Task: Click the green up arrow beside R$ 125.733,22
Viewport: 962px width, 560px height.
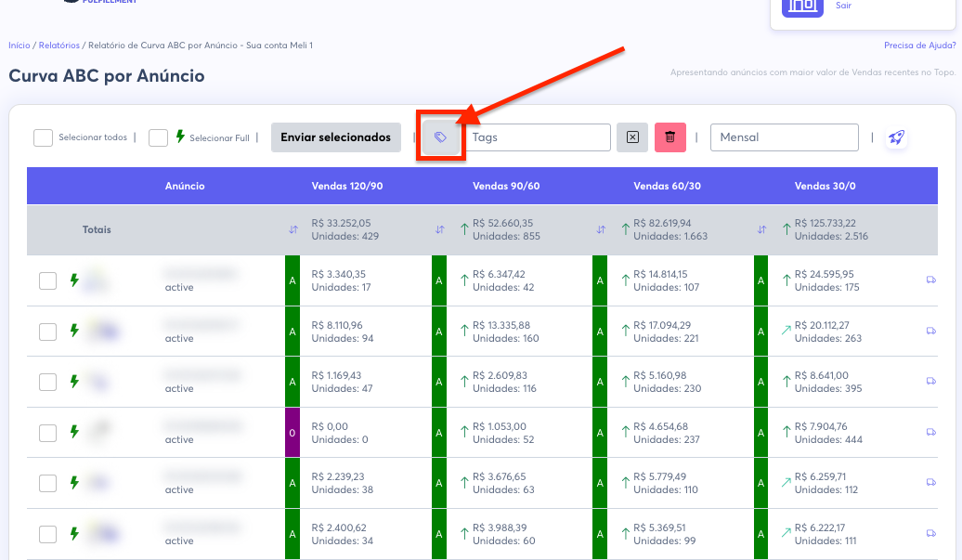Action: [x=786, y=229]
